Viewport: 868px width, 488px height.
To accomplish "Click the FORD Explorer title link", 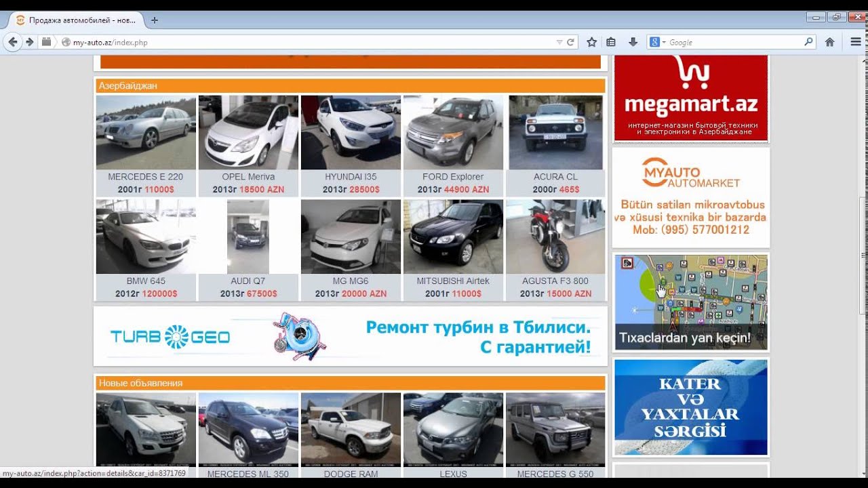I will [x=453, y=177].
